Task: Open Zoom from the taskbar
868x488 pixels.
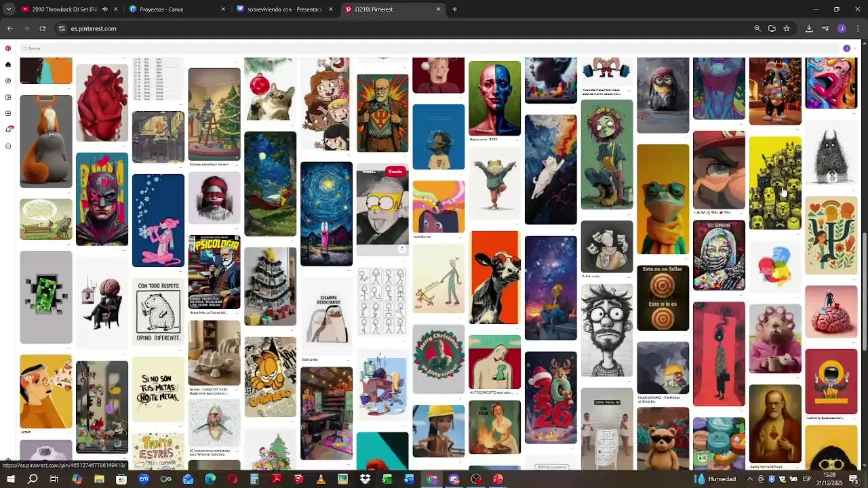Action: (143, 479)
